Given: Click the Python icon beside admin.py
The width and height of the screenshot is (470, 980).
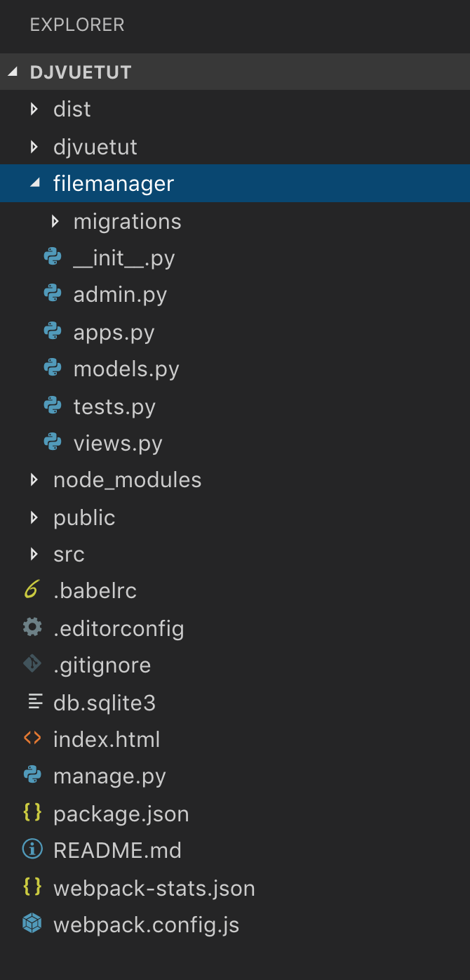Looking at the screenshot, I should tap(53, 294).
